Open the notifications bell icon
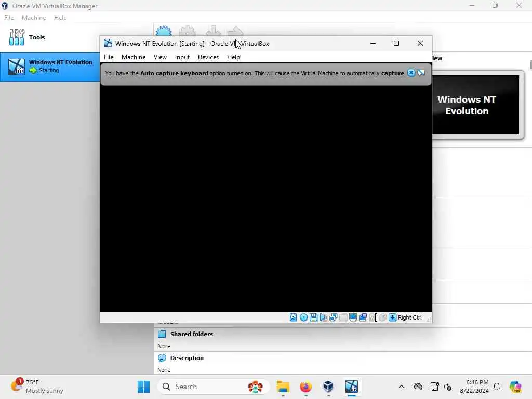The width and height of the screenshot is (532, 399). (x=497, y=387)
